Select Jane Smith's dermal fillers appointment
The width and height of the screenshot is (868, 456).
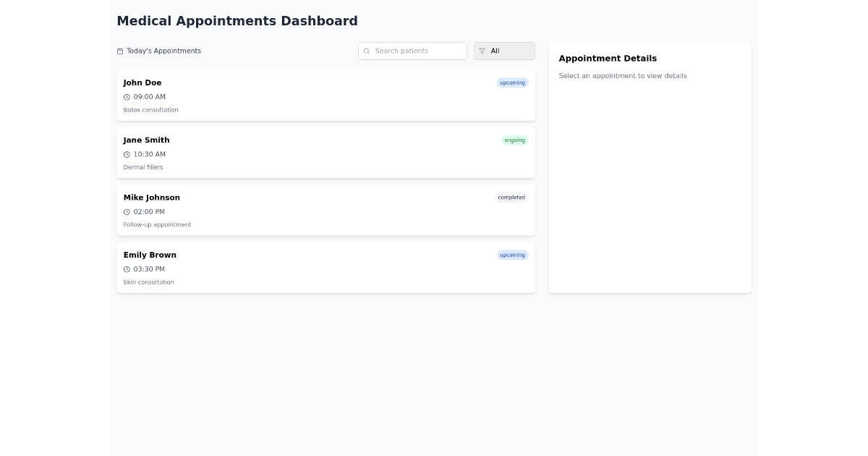pos(325,153)
